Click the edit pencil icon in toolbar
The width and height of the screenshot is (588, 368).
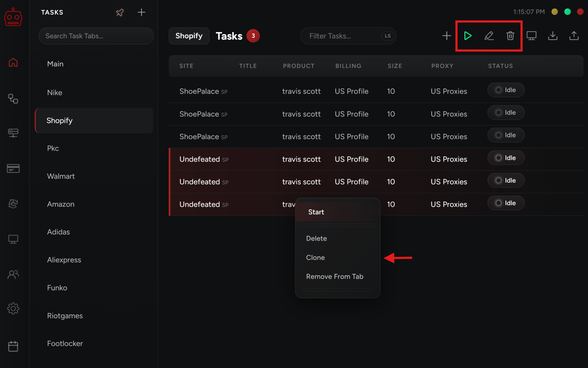click(x=489, y=36)
